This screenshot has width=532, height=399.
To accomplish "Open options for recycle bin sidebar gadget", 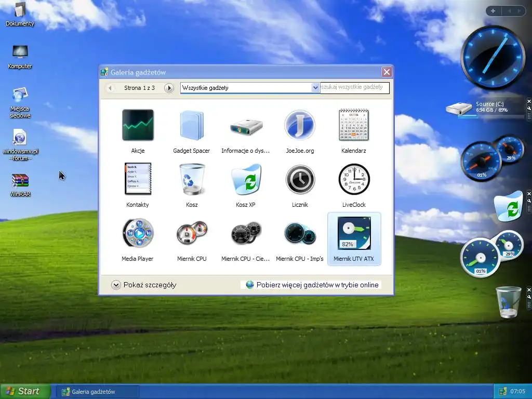I will point(528,297).
